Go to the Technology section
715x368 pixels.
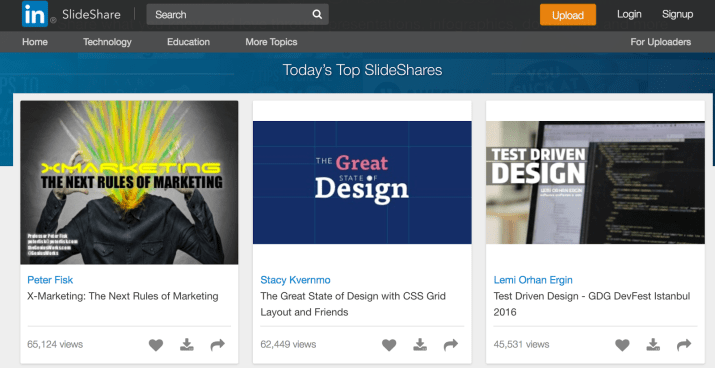coord(107,42)
